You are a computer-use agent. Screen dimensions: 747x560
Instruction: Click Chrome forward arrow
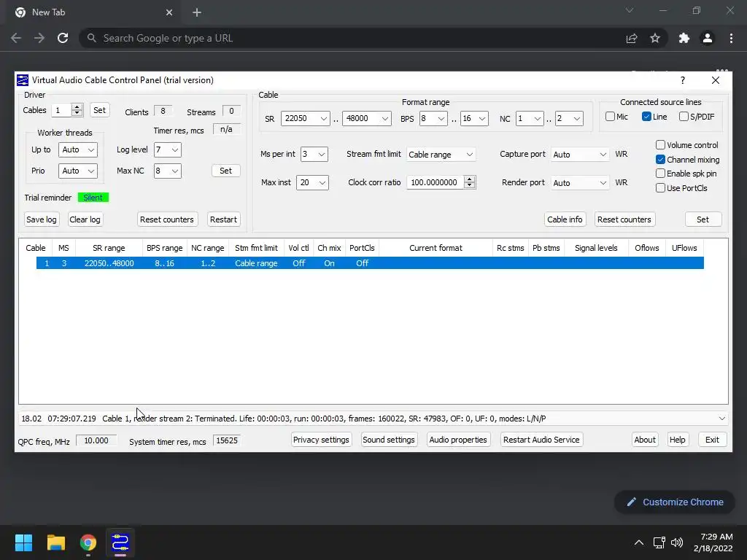tap(39, 38)
